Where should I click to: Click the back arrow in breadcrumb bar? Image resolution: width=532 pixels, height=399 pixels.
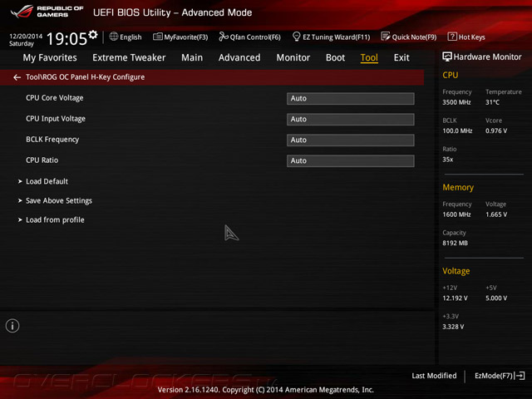pos(17,77)
